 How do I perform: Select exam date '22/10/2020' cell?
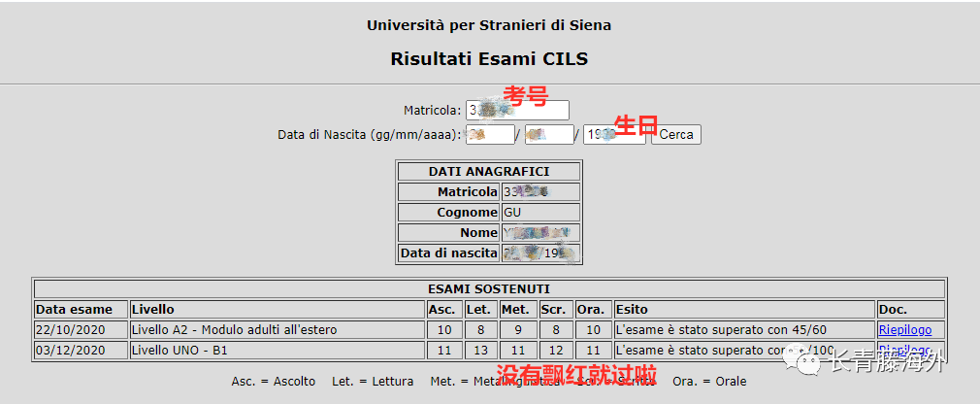(x=82, y=329)
